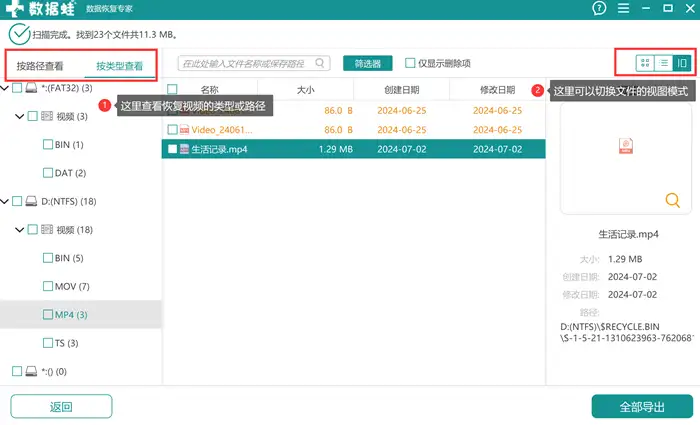Select DAT (2) in the type tree

70,173
